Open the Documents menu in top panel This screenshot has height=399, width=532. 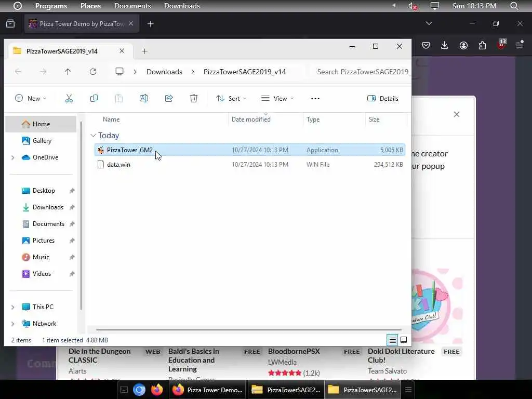pos(132,6)
